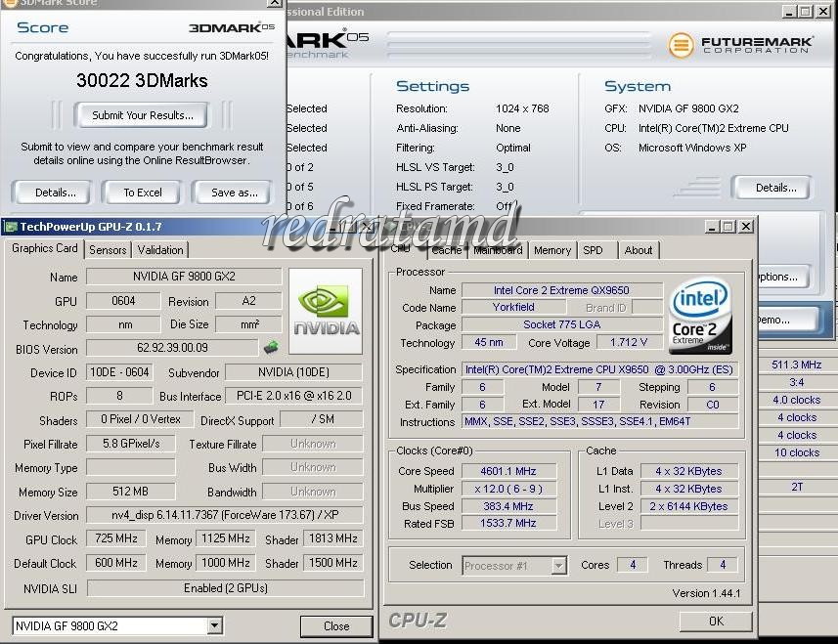Screen dimensions: 838x644
Task: Click the Default Clock value 600 MHz
Action: click(116, 563)
